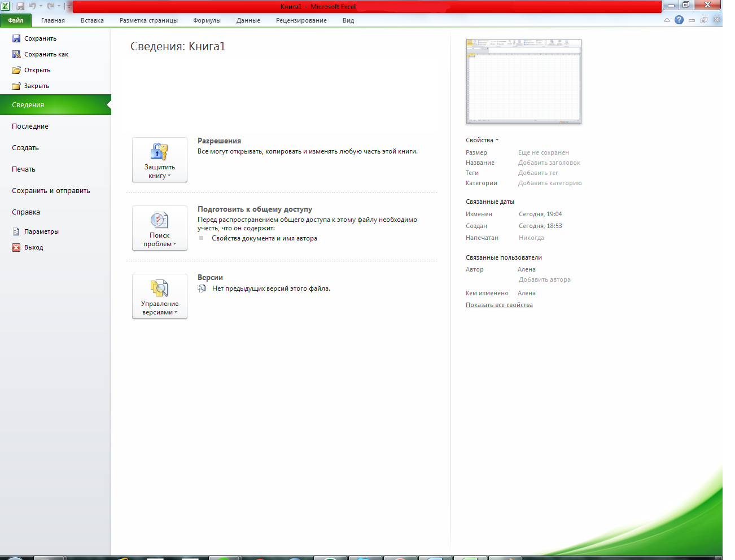The height and width of the screenshot is (560, 735).
Task: Click the Сведения: Книга1 page title
Action: point(178,46)
